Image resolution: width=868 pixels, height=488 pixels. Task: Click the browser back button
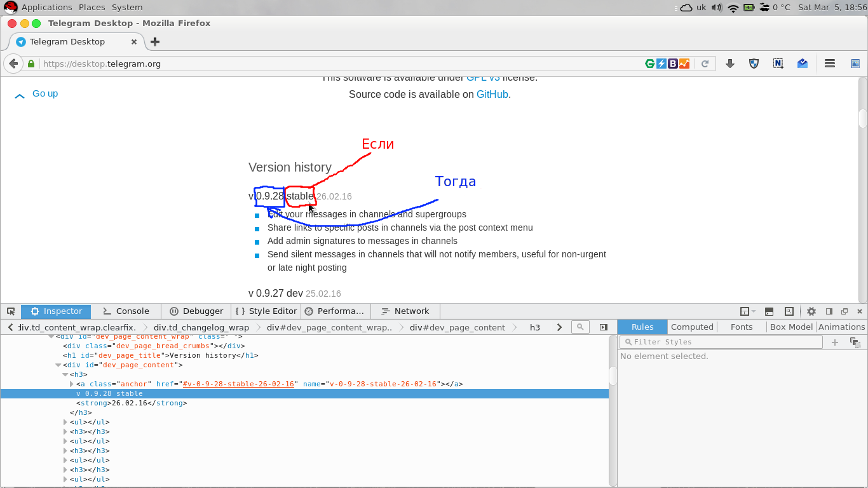click(13, 64)
